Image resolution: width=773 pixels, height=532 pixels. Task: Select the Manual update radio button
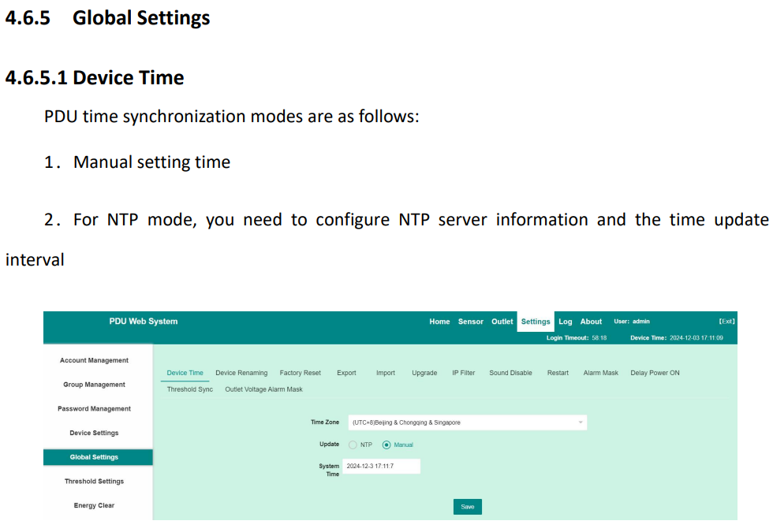click(x=386, y=445)
